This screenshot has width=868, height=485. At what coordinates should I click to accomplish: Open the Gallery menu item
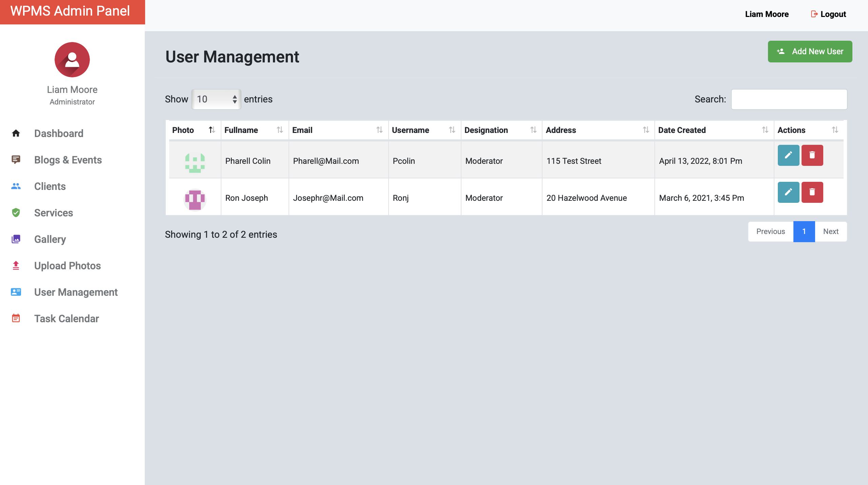pos(50,239)
